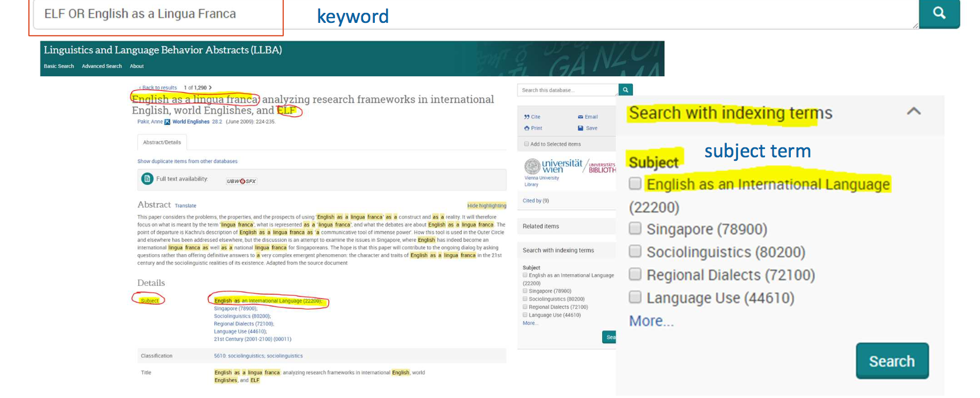Screen dimensions: 980x398
Task: Click details subject link 'Singapore (78900)'
Action: coord(236,308)
